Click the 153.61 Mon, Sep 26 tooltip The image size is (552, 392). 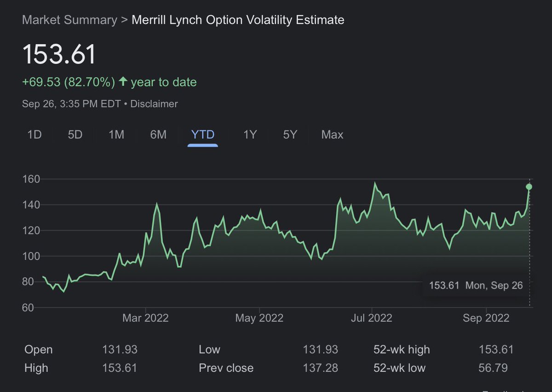(x=476, y=285)
